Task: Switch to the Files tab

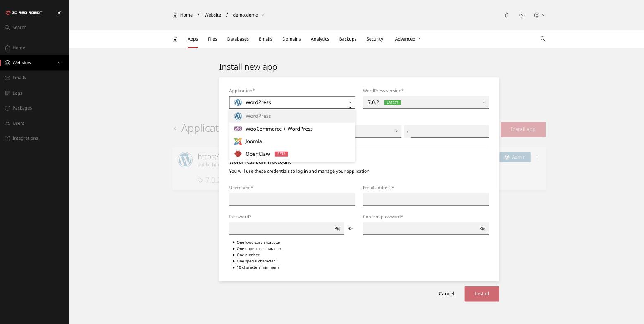Action: coord(212,39)
